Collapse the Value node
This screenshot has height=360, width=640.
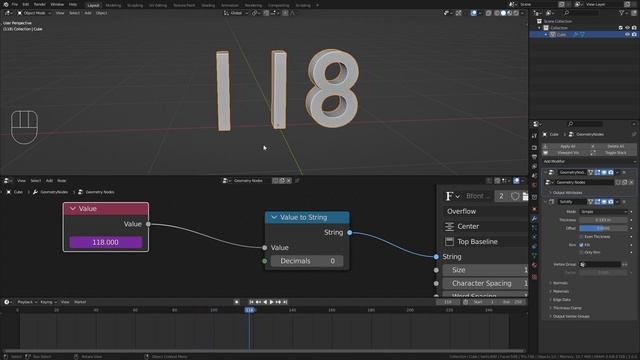click(73, 209)
